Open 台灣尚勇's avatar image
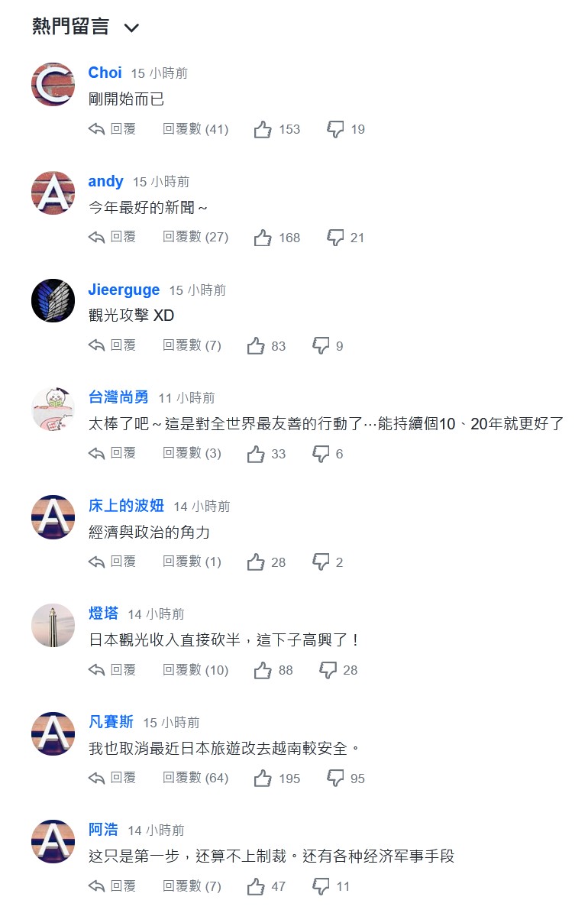This screenshot has width=588, height=913. [x=53, y=409]
